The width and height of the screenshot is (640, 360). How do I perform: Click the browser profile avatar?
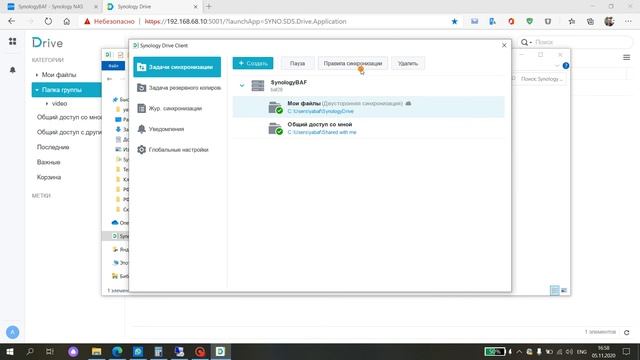[x=609, y=22]
